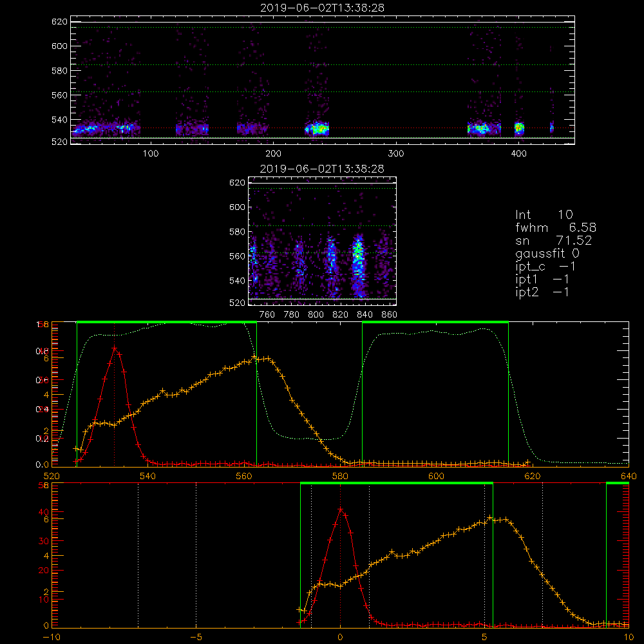Click x-axis label 860 on middle spectrogram

[x=390, y=315]
